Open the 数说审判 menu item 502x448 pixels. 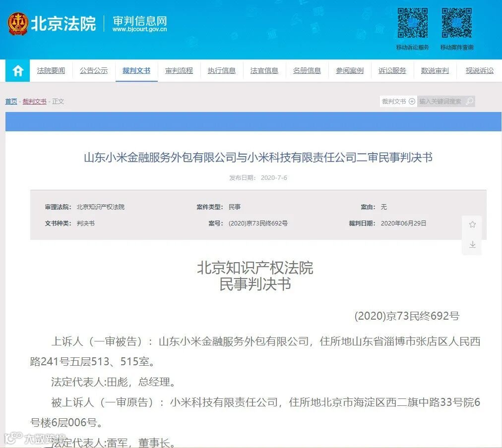435,71
